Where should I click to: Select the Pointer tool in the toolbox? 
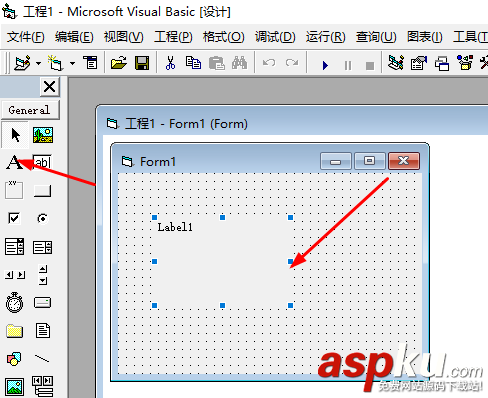[15, 135]
